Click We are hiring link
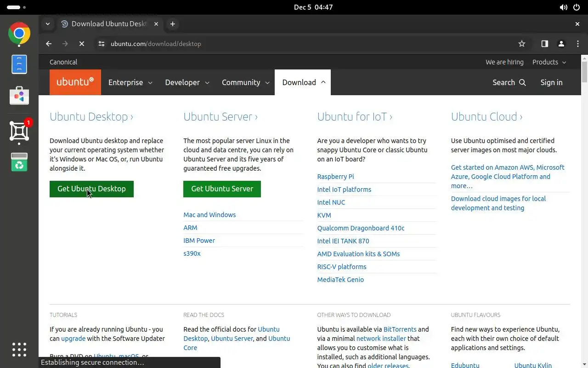This screenshot has width=588, height=368. coord(504,62)
